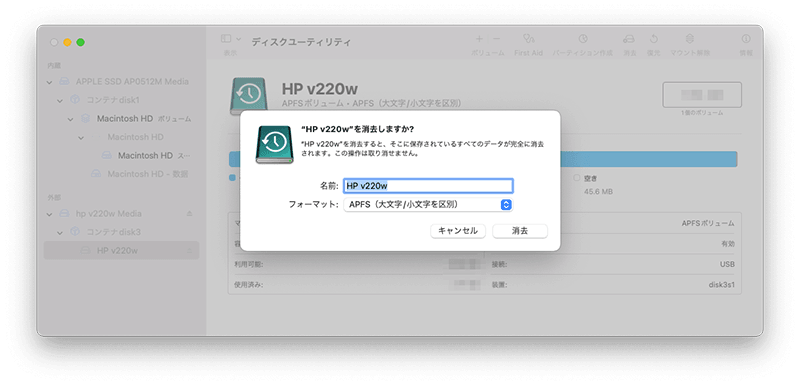Click the large HP v220w disk icon in the main pane
800x385 pixels.
coord(248,95)
